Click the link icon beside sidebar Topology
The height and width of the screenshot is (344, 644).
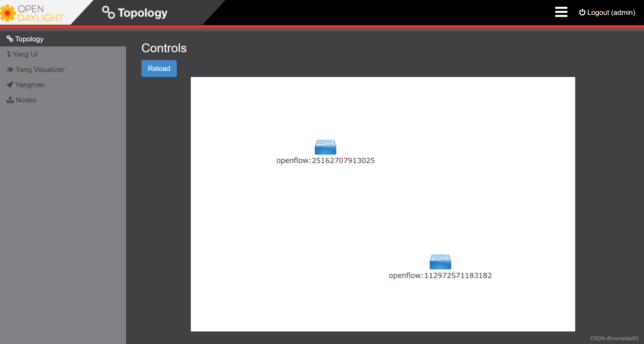tap(10, 39)
